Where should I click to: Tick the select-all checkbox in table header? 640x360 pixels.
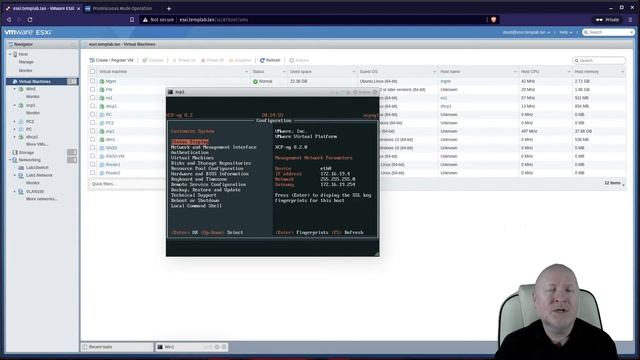click(93, 71)
